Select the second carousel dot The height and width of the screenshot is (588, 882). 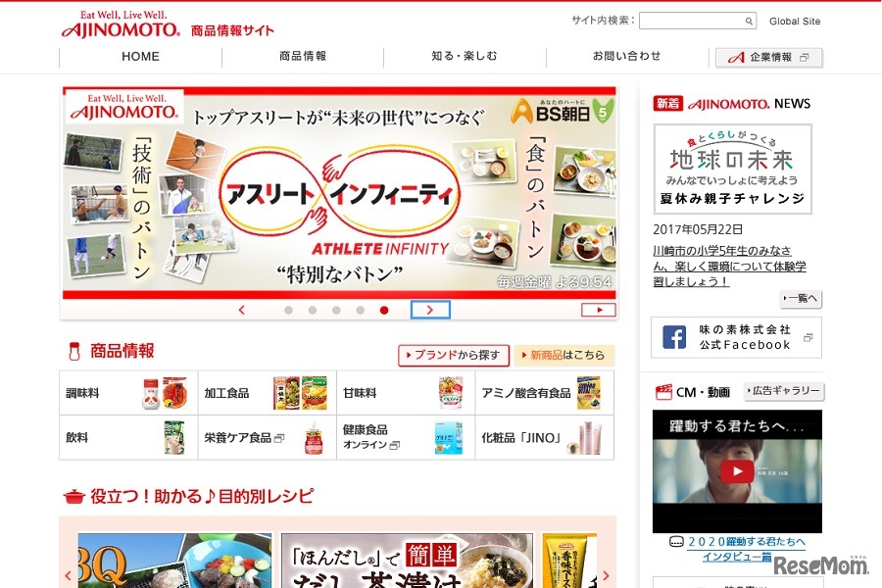313,310
